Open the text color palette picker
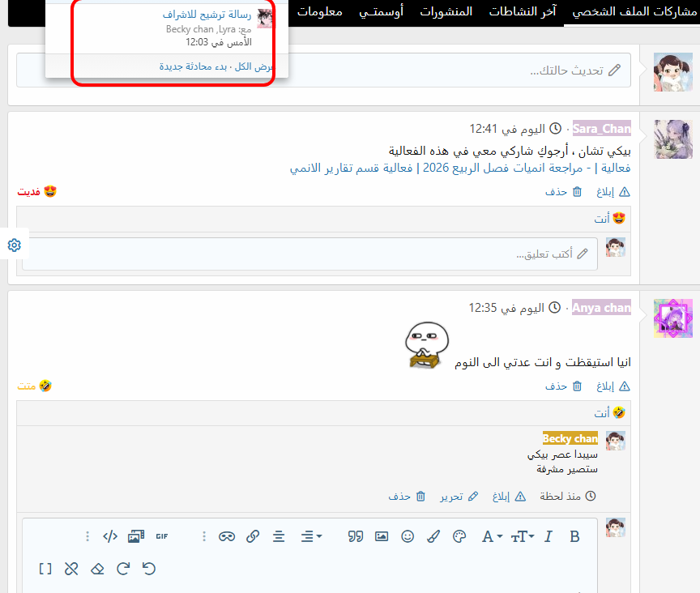This screenshot has height=593, width=700. click(x=459, y=536)
